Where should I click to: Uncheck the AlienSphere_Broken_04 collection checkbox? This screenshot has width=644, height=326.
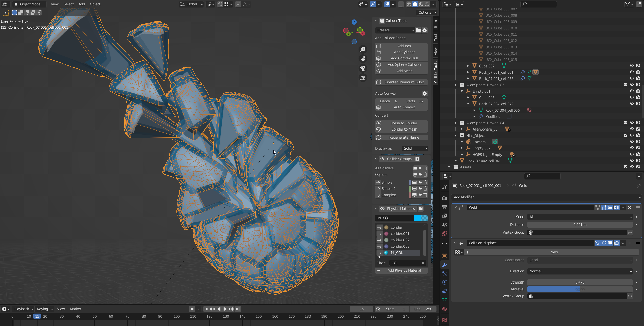tap(626, 123)
